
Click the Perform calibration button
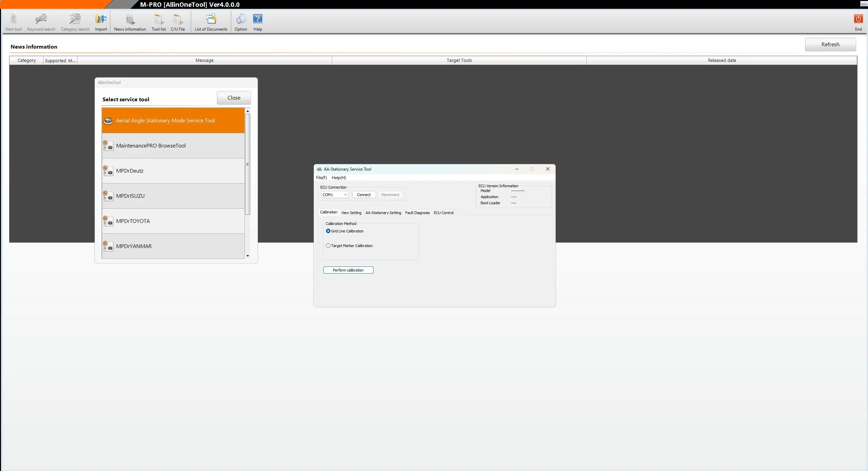[348, 270]
